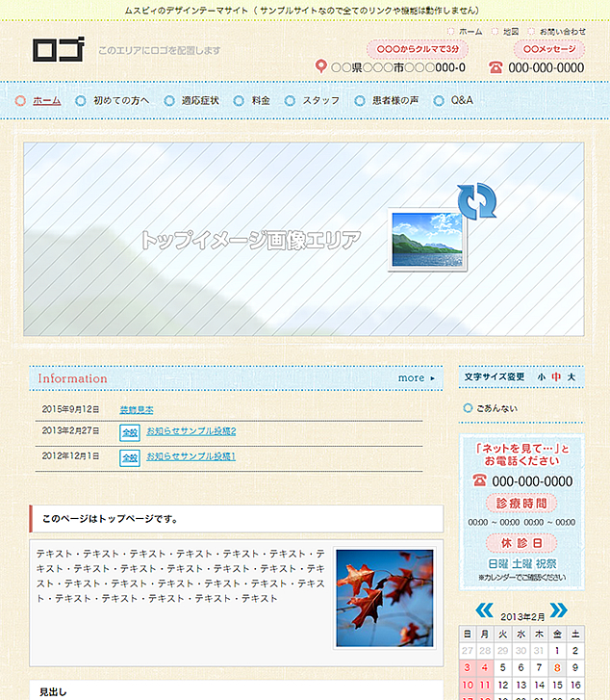Click the 地図 link in the top utility links

click(511, 32)
